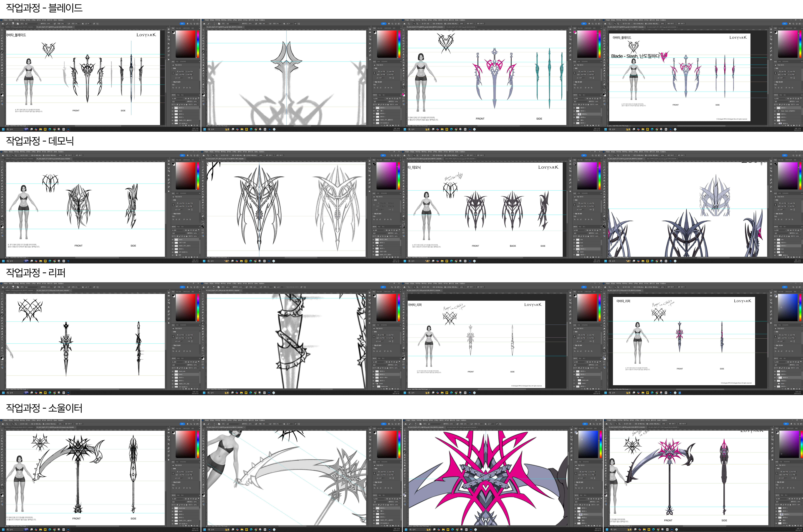In first 블레이드 screenshot, click the layer fx icon
The image size is (803, 532).
point(183,126)
